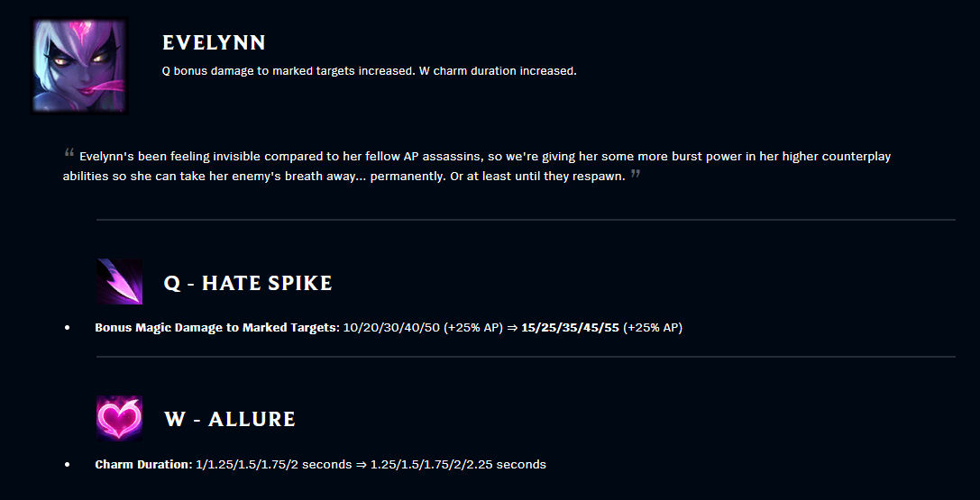The image size is (980, 500).
Task: Click the Charm Duration bullet point
Action: tap(68, 465)
